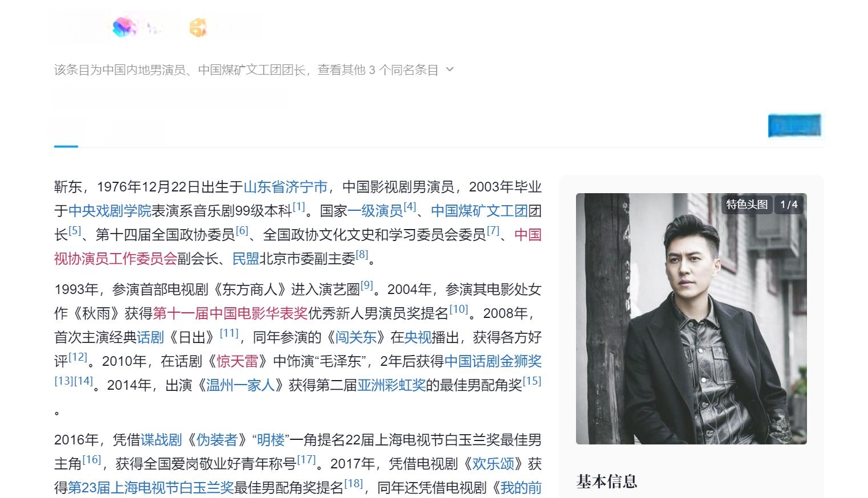Expand the 同名条目 chevron dropdown
Viewport: 868px width, 498px height.
point(449,70)
